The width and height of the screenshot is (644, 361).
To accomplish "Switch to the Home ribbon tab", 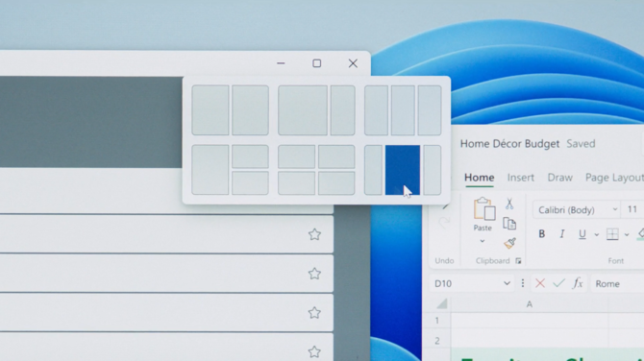I will [479, 178].
